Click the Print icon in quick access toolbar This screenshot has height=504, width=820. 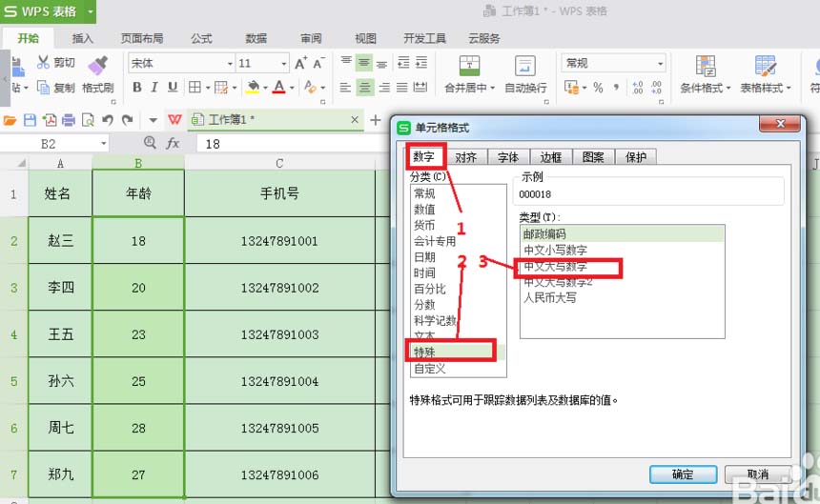68,120
